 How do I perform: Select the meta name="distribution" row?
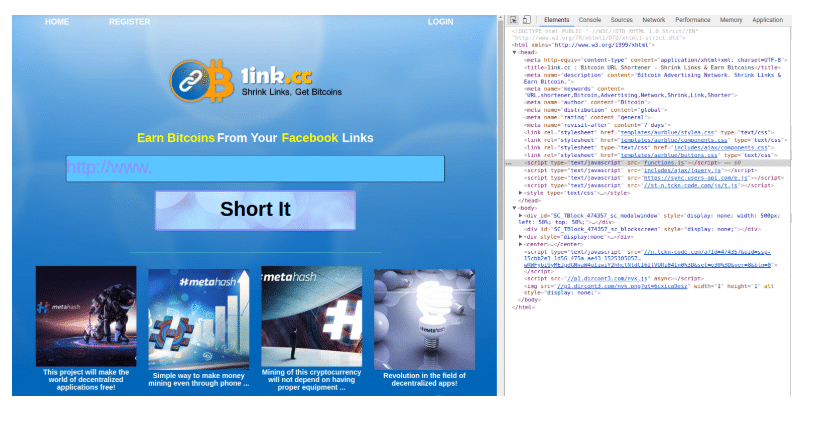point(596,110)
